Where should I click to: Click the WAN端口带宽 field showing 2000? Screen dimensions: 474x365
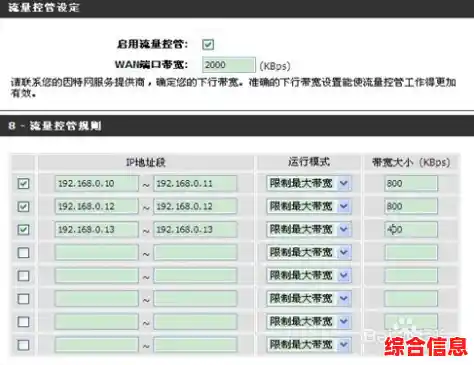(229, 65)
